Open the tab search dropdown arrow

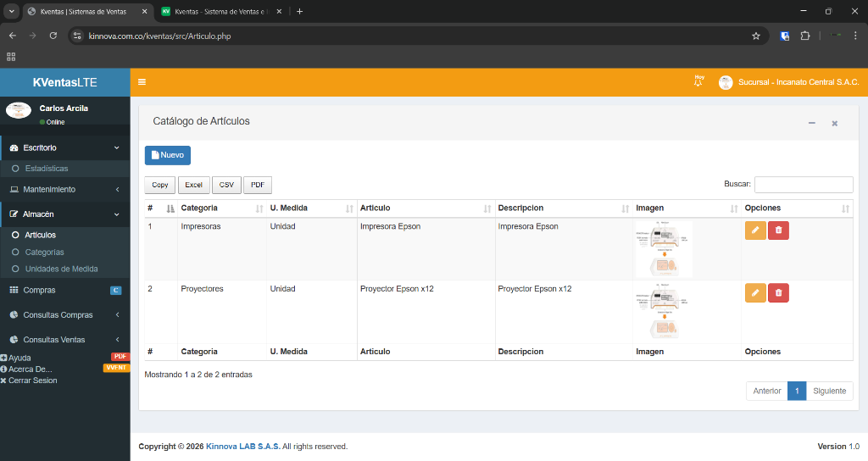(x=11, y=11)
